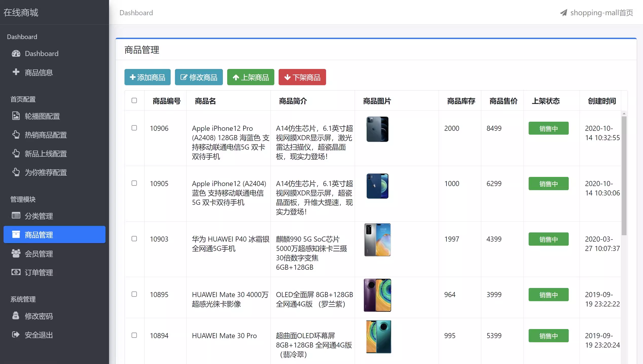Click the thumbs-up icon beside 为你推荐配置
The width and height of the screenshot is (643, 364).
tap(16, 172)
